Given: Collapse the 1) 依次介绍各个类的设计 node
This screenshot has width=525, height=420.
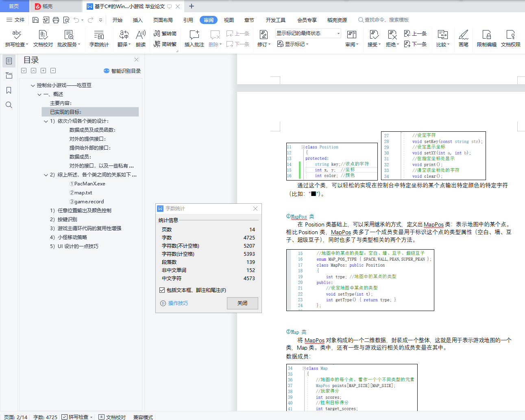Looking at the screenshot, I should pyautogui.click(x=46, y=121).
